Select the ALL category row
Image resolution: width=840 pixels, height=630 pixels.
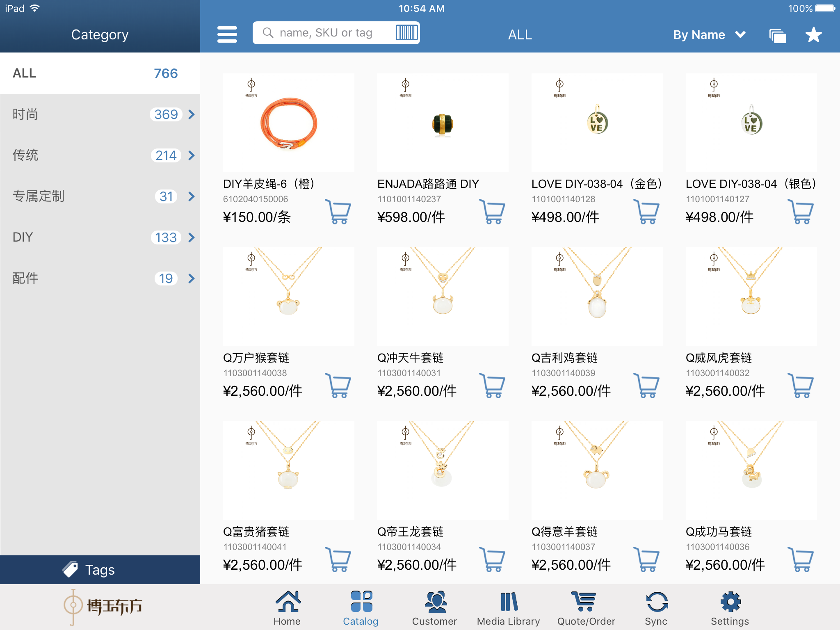point(100,73)
